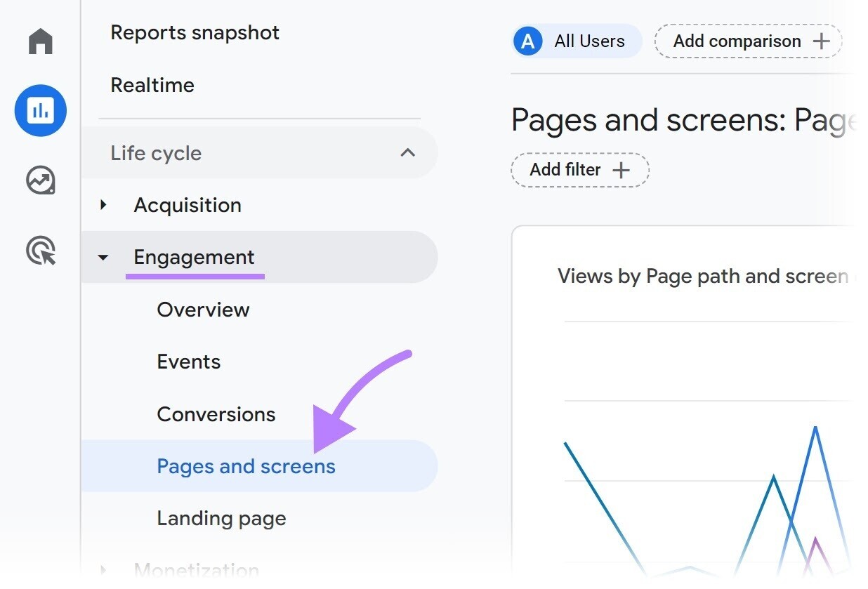Open the Realtime report
868x589 pixels.
click(x=152, y=85)
